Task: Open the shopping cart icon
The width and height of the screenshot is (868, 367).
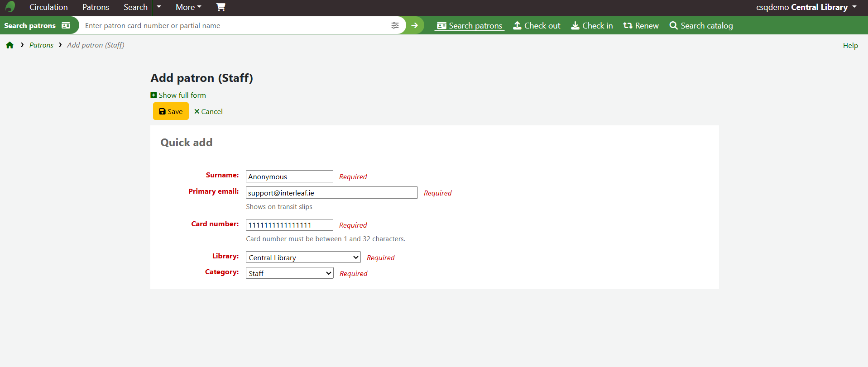Action: coord(221,7)
